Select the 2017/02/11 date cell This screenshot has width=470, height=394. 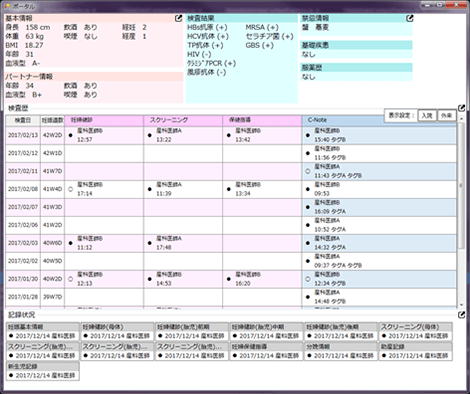[23, 171]
